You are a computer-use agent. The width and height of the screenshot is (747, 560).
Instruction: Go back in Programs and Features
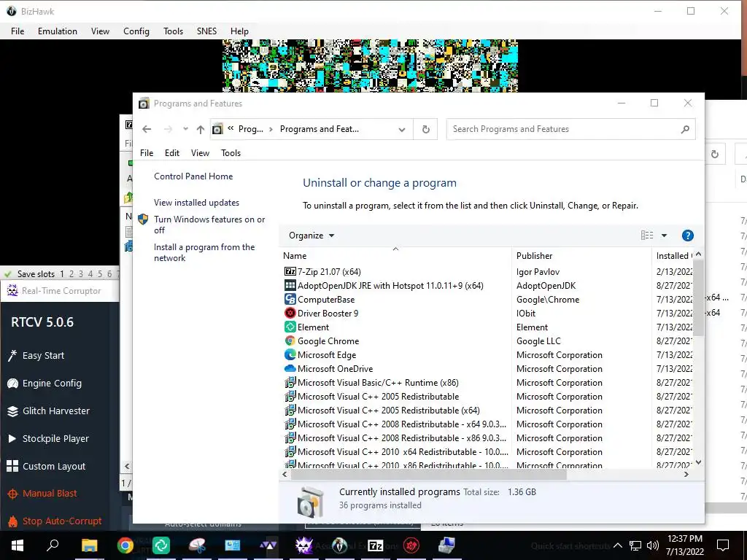[x=147, y=129]
